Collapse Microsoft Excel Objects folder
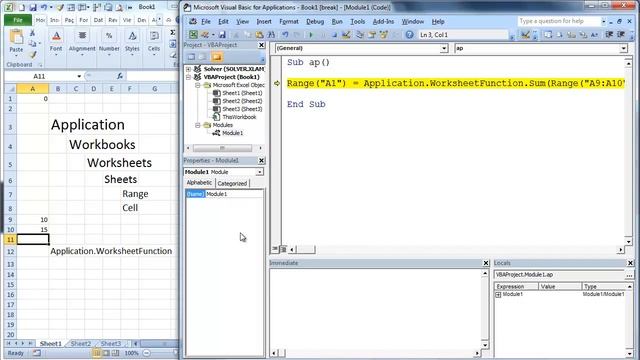640x360 pixels. pyautogui.click(x=198, y=85)
